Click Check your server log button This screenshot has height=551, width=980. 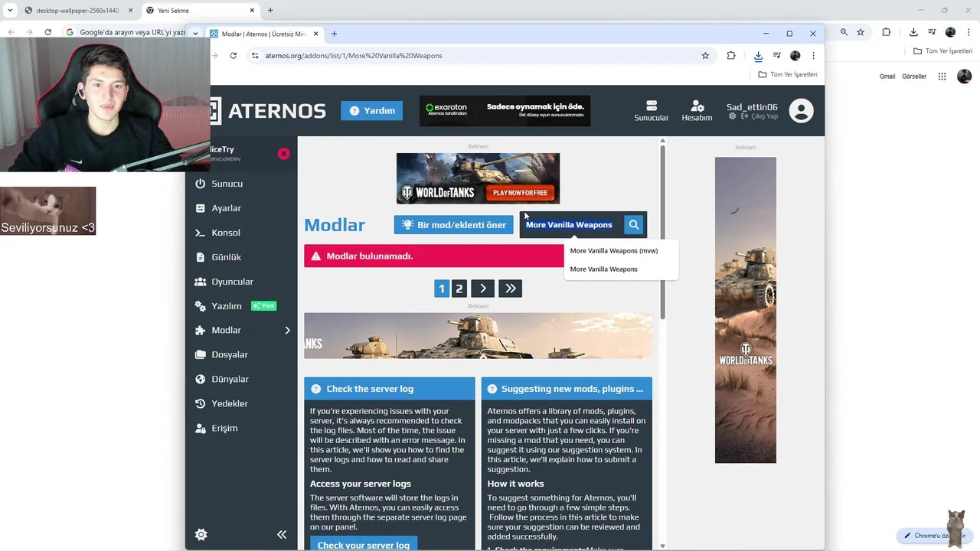click(x=364, y=545)
